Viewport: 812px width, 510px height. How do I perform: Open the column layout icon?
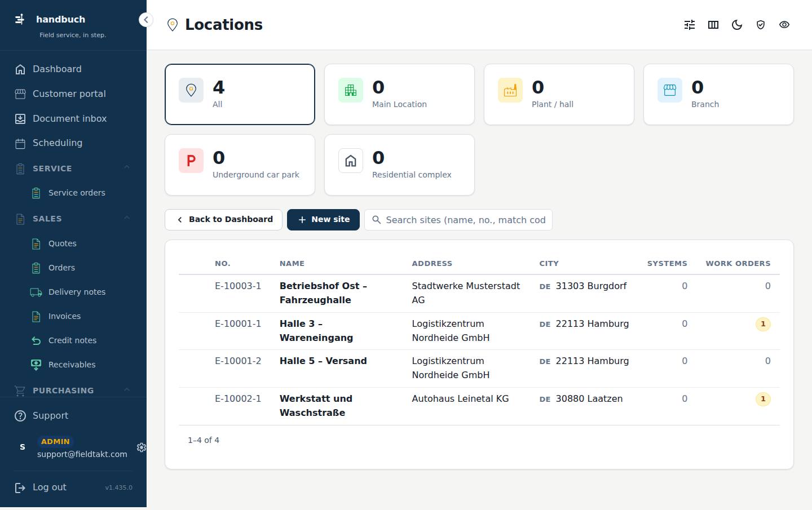713,25
